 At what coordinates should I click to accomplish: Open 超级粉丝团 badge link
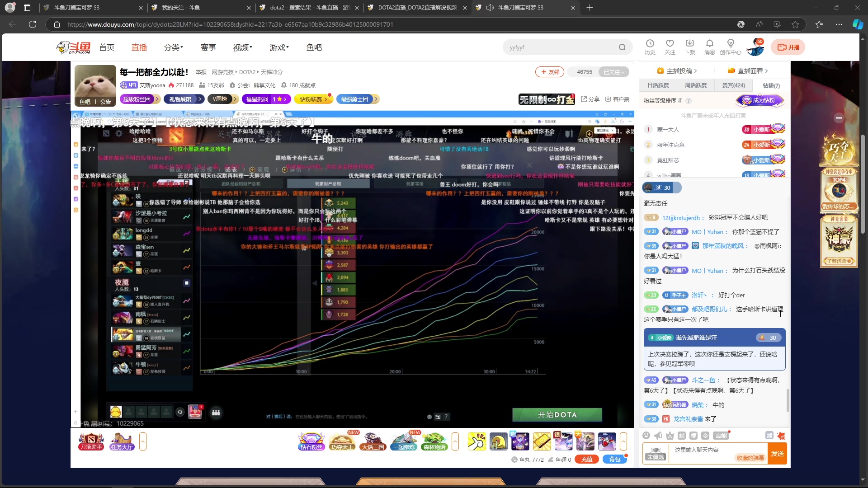click(x=140, y=99)
